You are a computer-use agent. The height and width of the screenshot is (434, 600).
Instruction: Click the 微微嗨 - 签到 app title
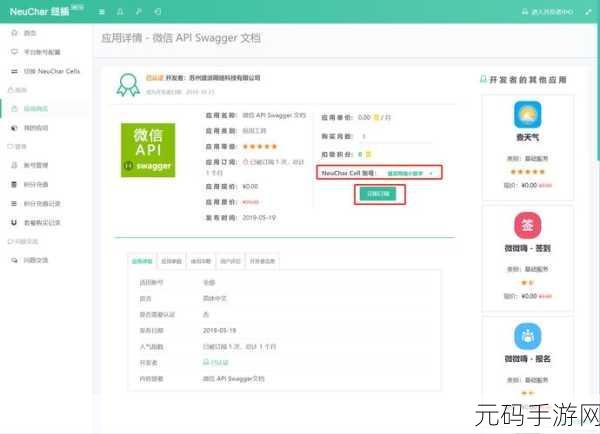(528, 248)
